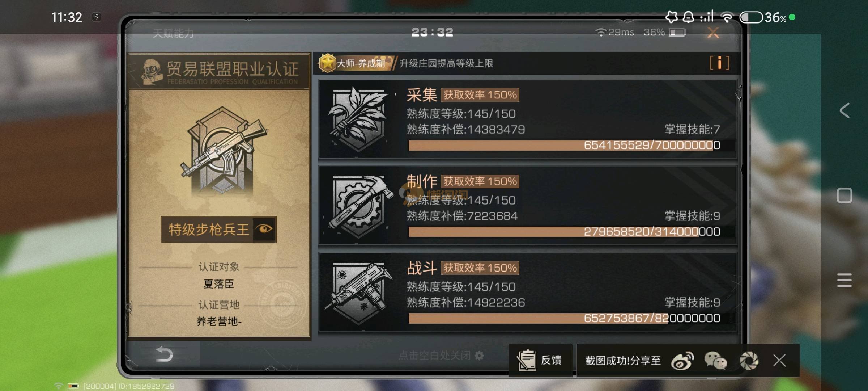Dismiss the screenshot share bar
This screenshot has width=868, height=391.
click(x=779, y=361)
